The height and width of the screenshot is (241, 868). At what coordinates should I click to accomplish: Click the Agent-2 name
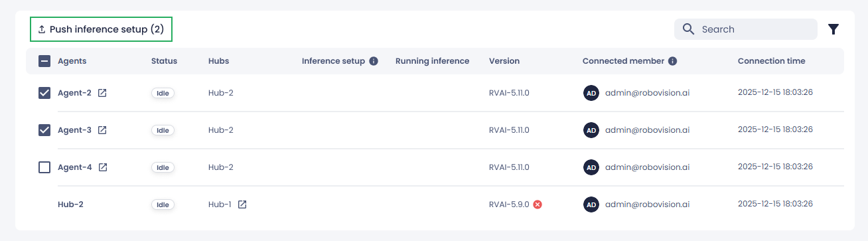pos(74,93)
